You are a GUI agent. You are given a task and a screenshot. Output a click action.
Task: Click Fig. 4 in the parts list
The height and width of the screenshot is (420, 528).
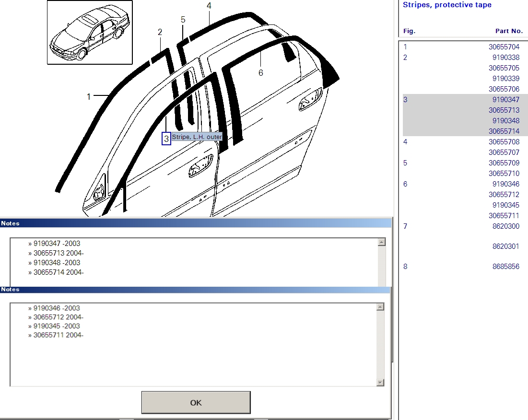[x=405, y=142]
